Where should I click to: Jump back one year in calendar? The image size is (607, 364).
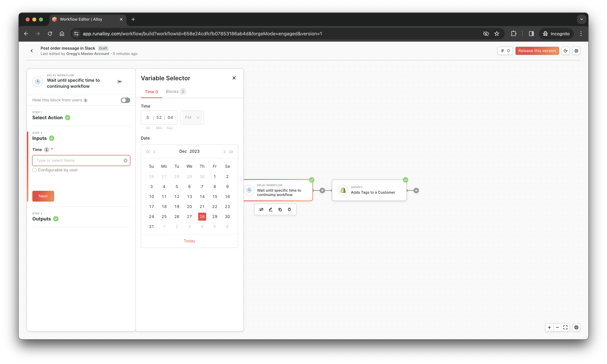(x=148, y=152)
